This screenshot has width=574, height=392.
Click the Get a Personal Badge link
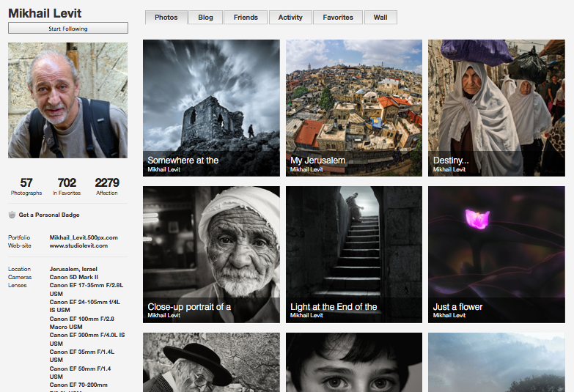pos(49,215)
